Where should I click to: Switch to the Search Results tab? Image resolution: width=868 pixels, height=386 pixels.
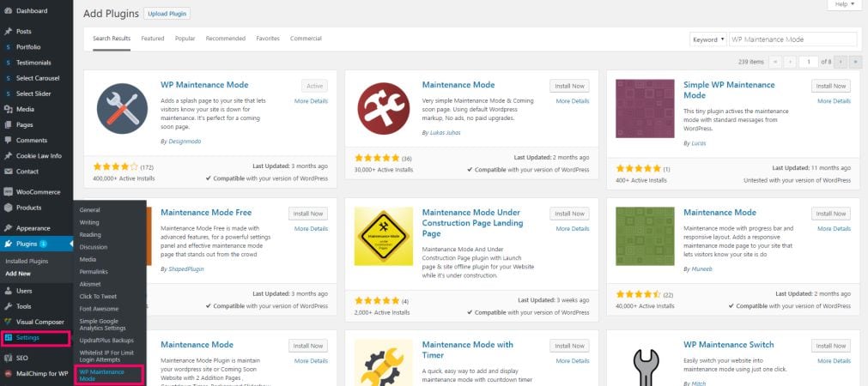tap(112, 39)
